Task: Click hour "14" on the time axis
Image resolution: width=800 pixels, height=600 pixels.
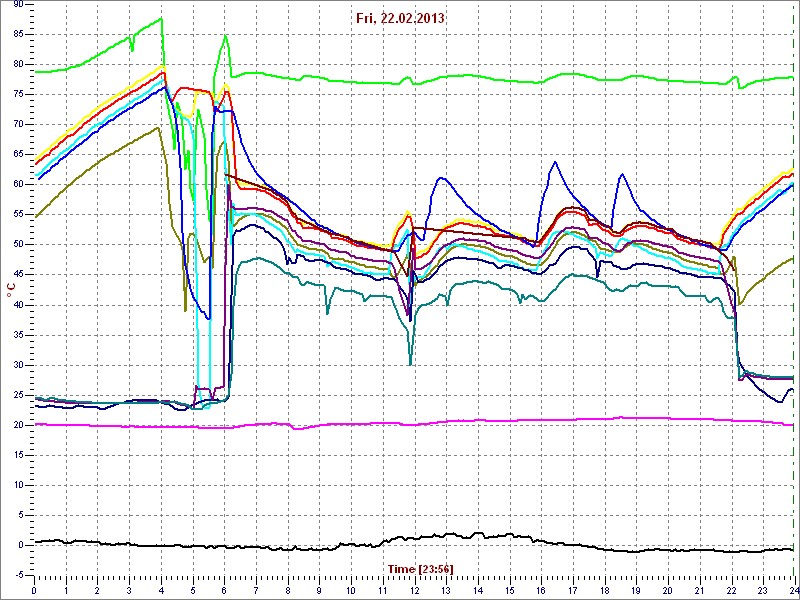Action: pos(478,591)
